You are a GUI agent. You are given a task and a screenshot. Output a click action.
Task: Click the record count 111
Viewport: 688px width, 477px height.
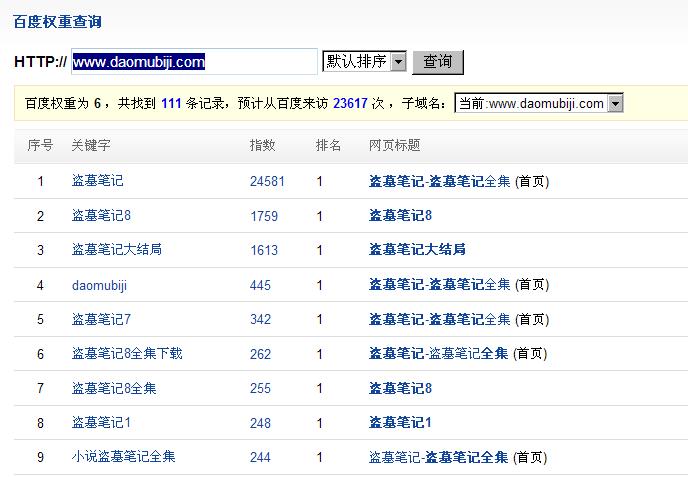(171, 103)
